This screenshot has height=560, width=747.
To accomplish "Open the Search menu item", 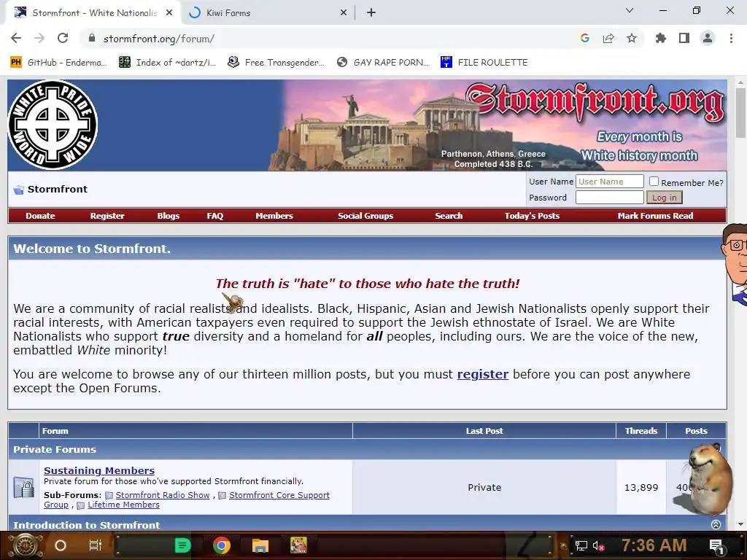I will pyautogui.click(x=449, y=216).
